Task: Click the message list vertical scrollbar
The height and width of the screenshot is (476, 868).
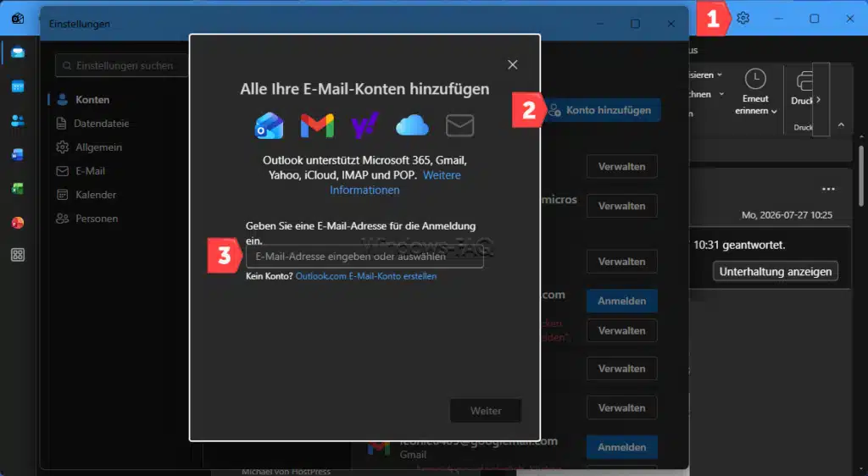Action: (x=861, y=176)
